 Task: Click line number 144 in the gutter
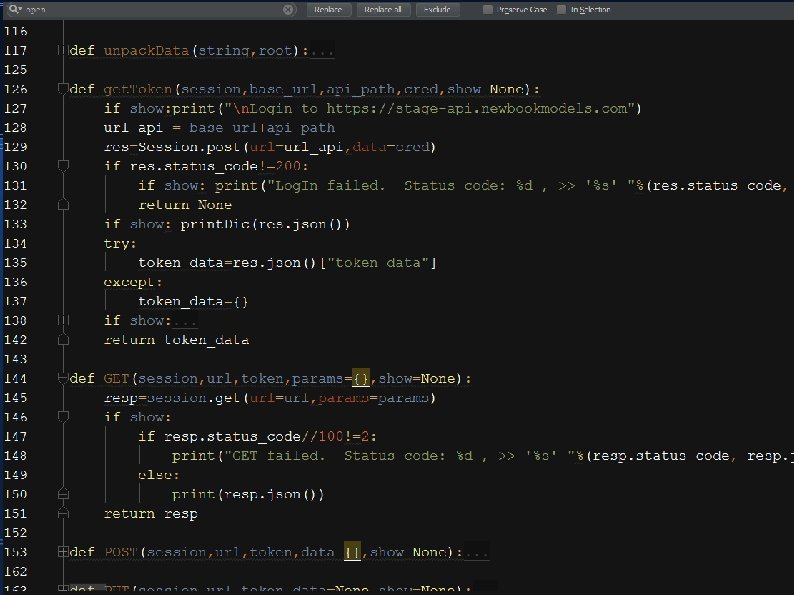[15, 378]
